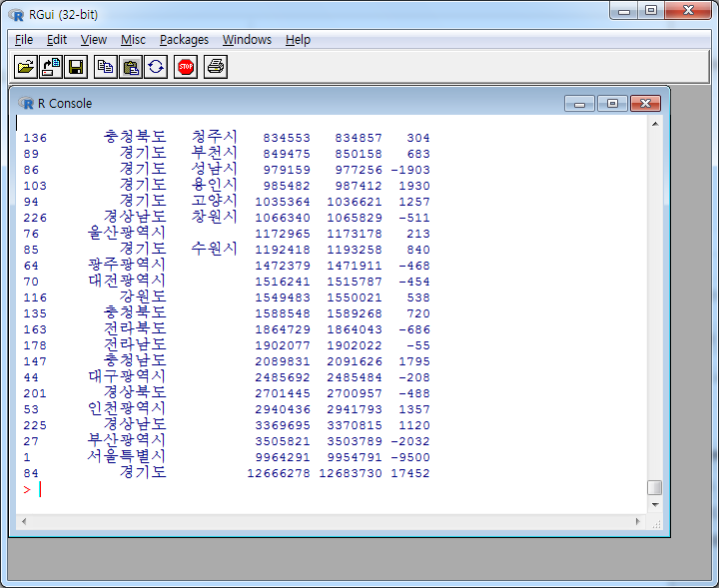The width and height of the screenshot is (719, 588).
Task: Click the R Console title text
Action: pos(65,104)
